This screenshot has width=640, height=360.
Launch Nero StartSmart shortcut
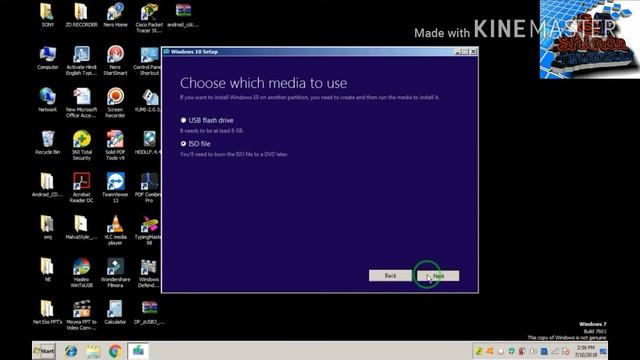pos(115,60)
